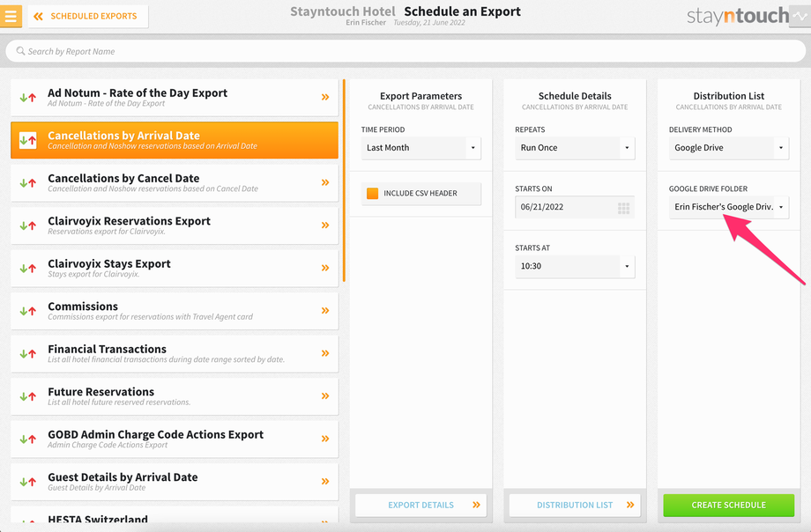Open calendar grid icon in Starts On
Image resolution: width=811 pixels, height=532 pixels.
click(624, 208)
